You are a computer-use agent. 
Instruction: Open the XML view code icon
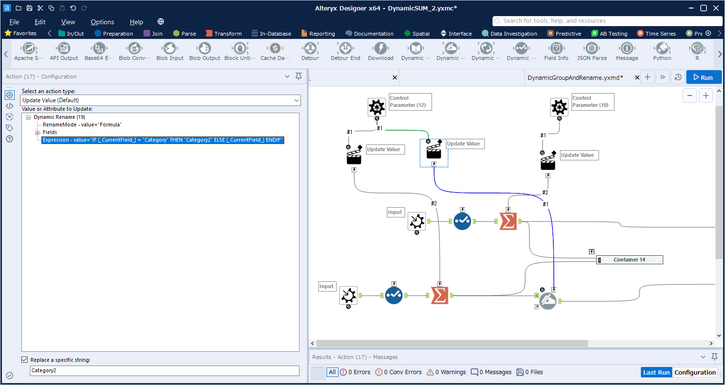point(9,106)
